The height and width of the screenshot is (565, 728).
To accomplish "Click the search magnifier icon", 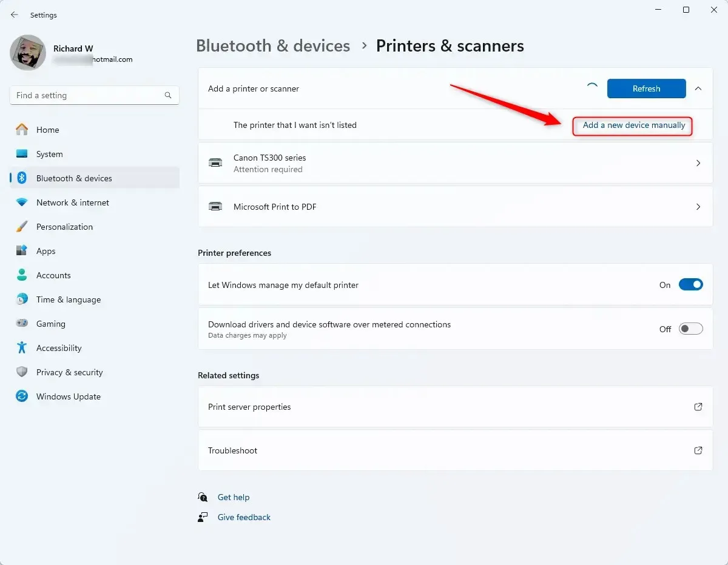I will pos(168,95).
